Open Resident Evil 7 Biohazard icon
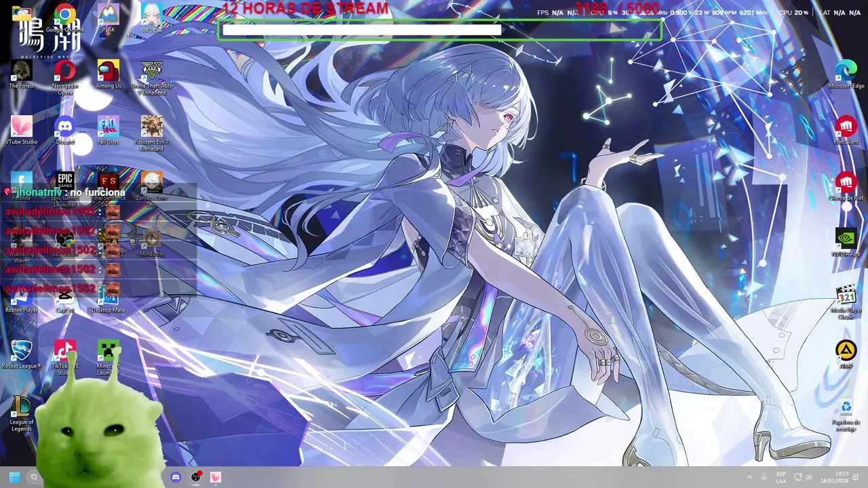The height and width of the screenshot is (488, 868). pyautogui.click(x=152, y=134)
